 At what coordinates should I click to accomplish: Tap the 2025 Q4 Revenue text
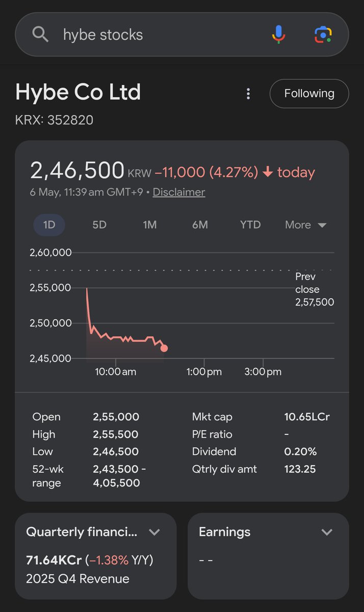(x=77, y=579)
